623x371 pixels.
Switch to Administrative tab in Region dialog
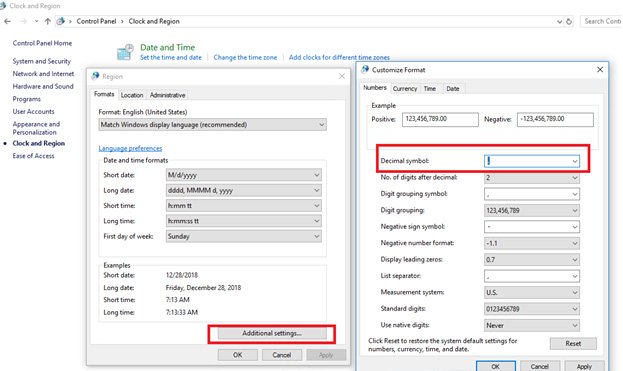click(167, 95)
